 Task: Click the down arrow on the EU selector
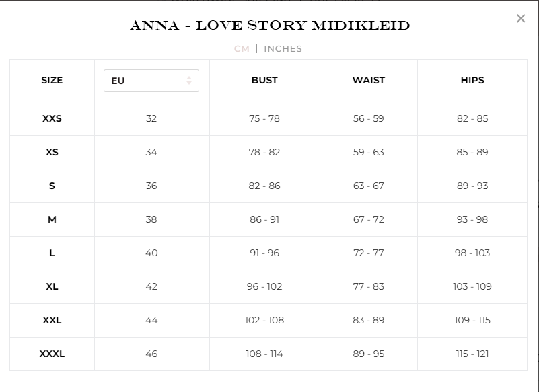tap(189, 83)
